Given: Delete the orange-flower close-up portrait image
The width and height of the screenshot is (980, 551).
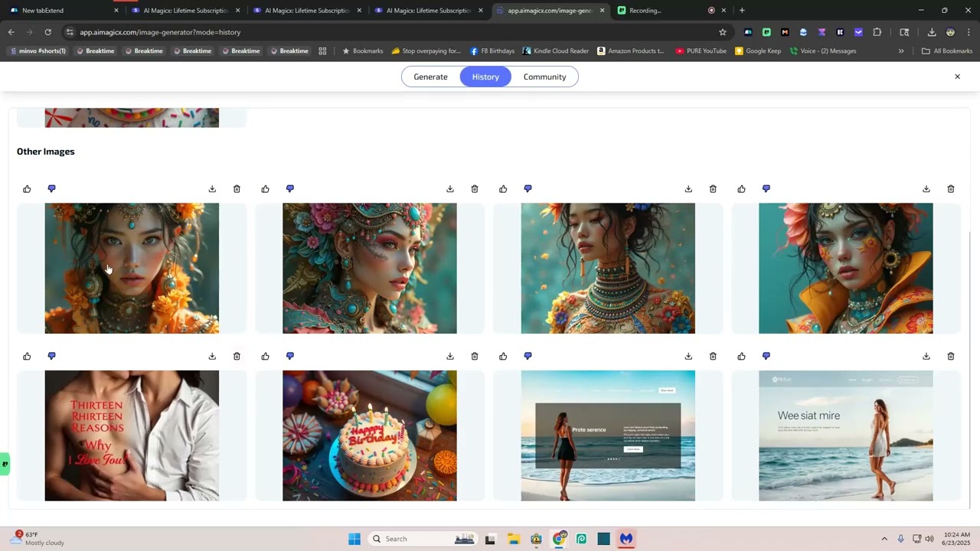Looking at the screenshot, I should 237,189.
